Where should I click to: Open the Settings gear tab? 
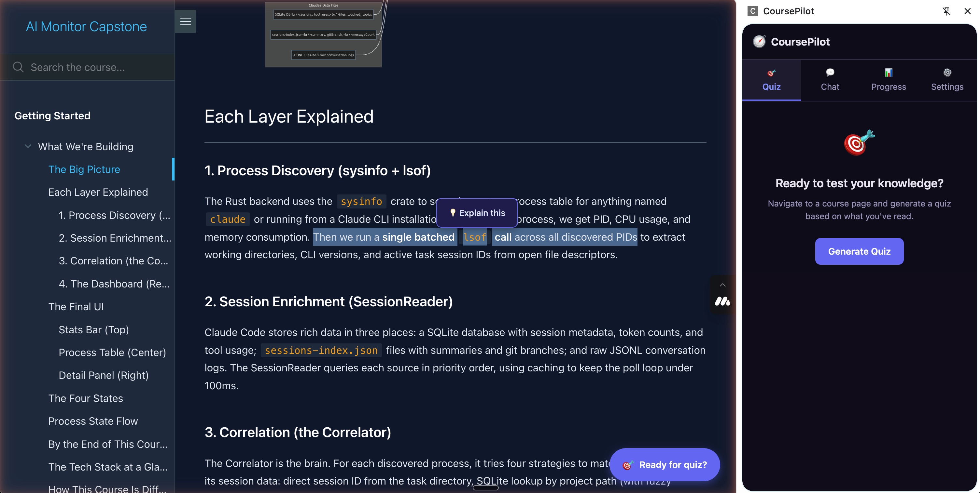tap(947, 80)
